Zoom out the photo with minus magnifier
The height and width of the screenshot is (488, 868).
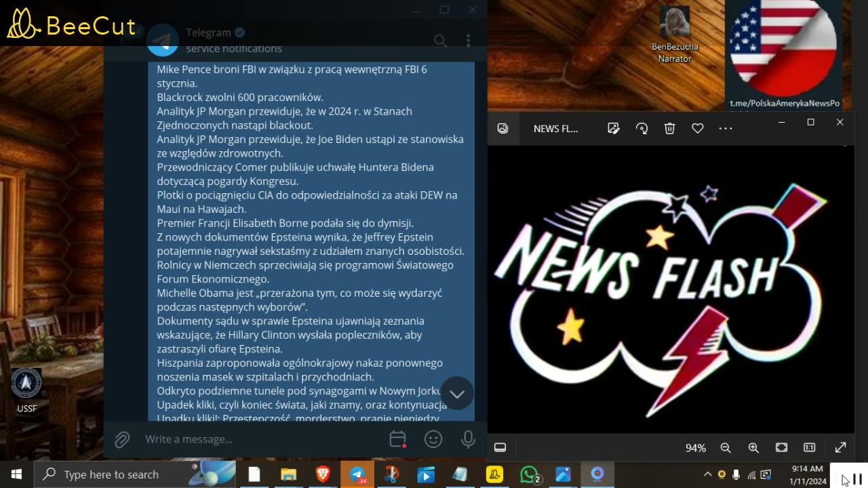pyautogui.click(x=726, y=447)
